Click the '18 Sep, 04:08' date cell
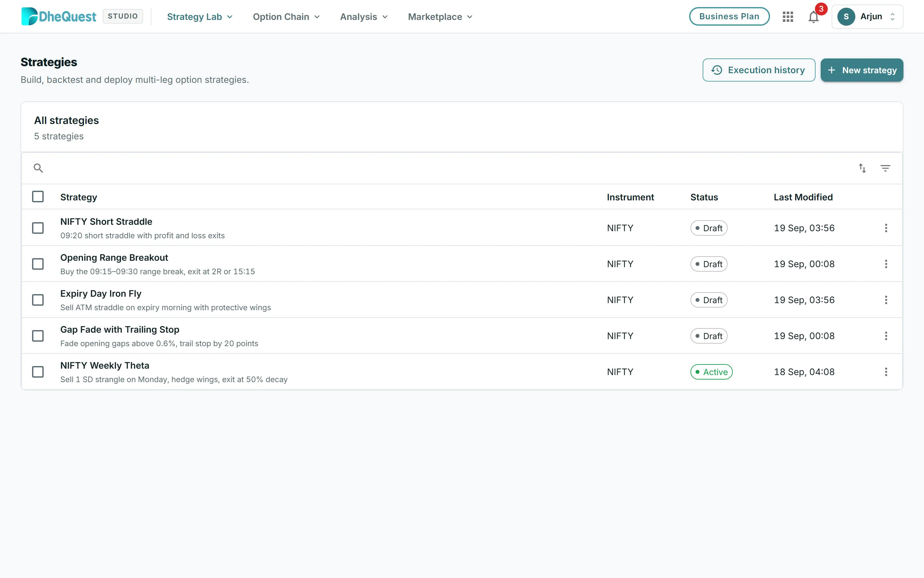This screenshot has height=578, width=924. pyautogui.click(x=804, y=372)
